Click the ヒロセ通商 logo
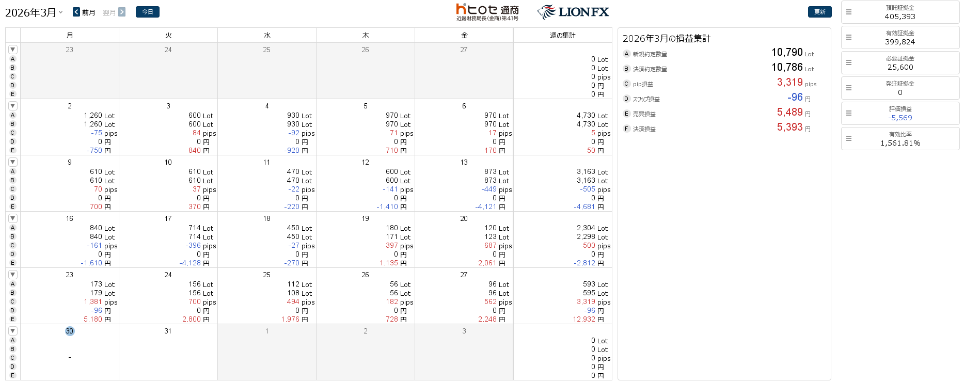The width and height of the screenshot is (980, 382). pyautogui.click(x=487, y=12)
